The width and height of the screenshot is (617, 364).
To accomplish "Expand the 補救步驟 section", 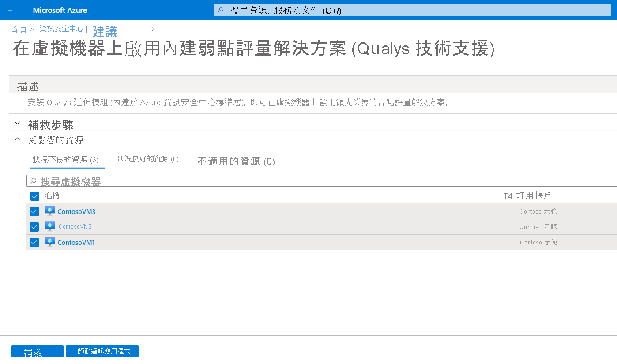I will coord(18,124).
